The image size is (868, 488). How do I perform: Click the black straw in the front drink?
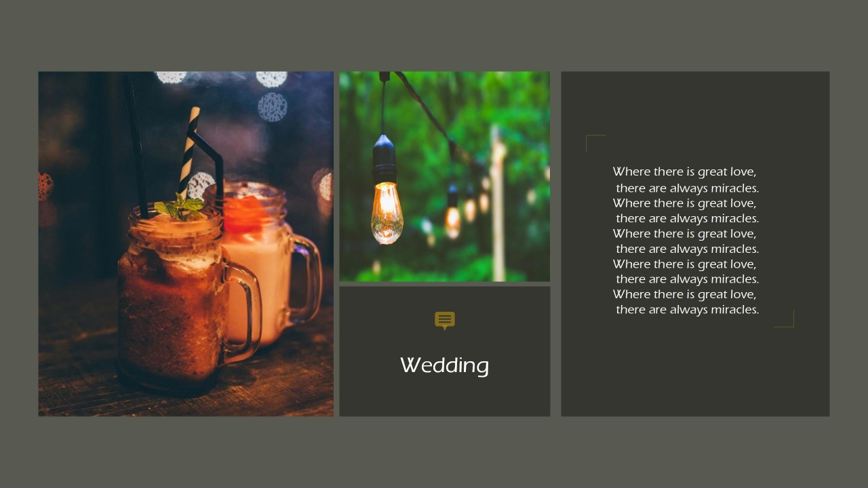[x=136, y=146]
